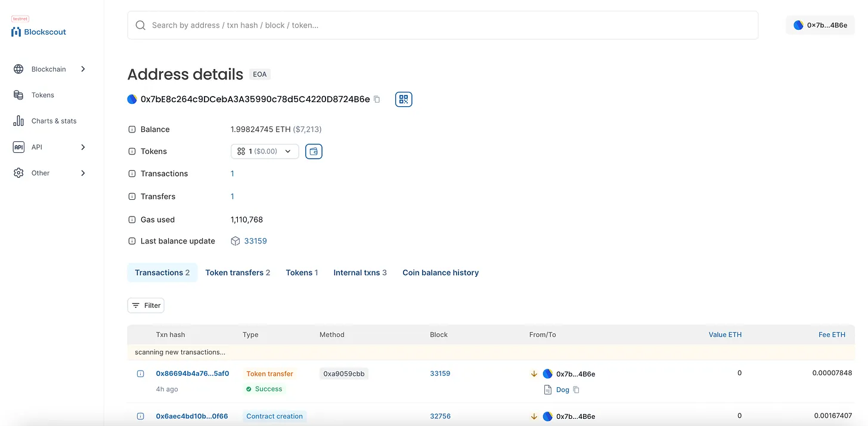Click the fee value 0.00167407
This screenshot has height=426, width=868.
[833, 416]
